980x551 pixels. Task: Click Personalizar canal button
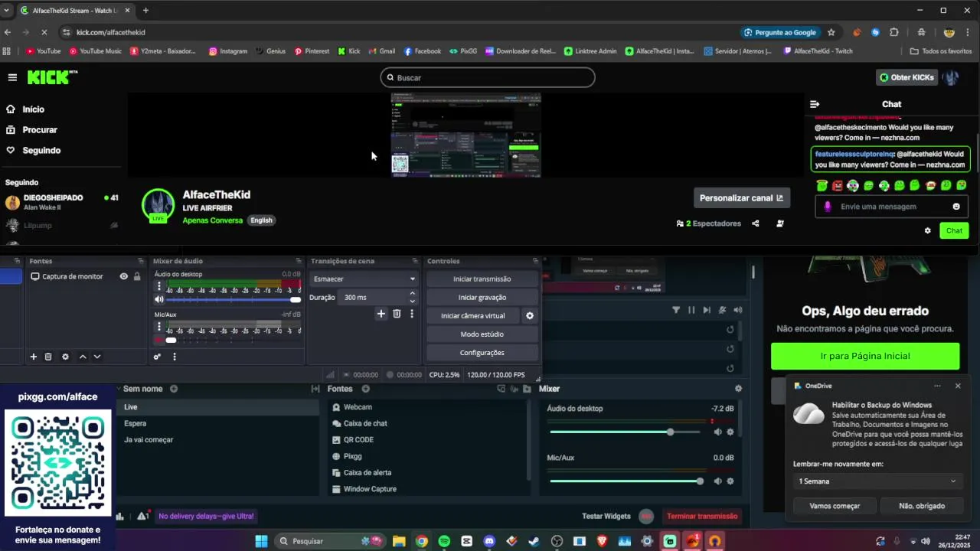[741, 198]
